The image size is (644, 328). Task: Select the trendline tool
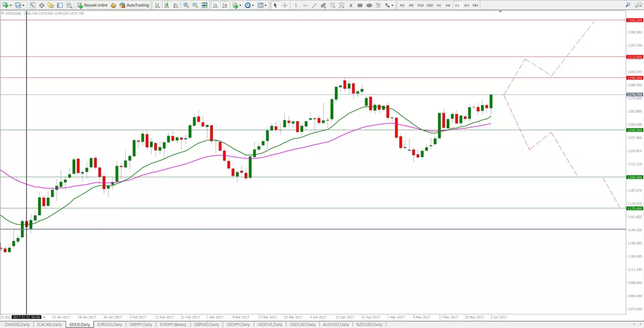[x=314, y=5]
